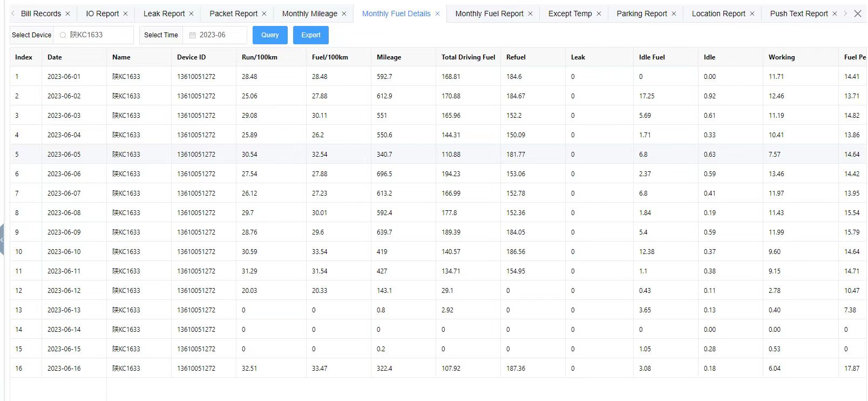Click the Export button

click(310, 35)
